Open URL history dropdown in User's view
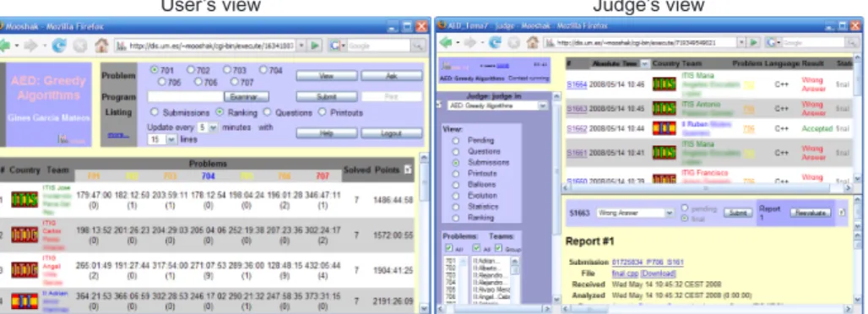This screenshot has width=868, height=314. 301,46
